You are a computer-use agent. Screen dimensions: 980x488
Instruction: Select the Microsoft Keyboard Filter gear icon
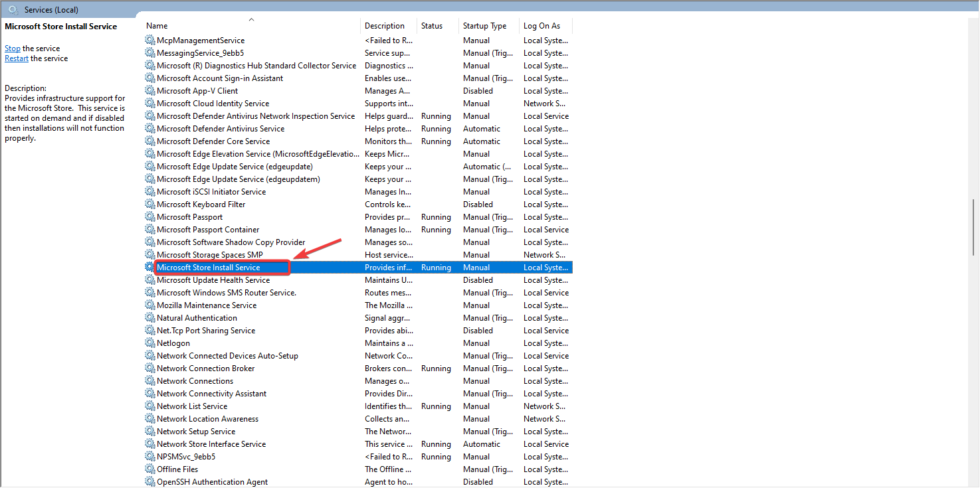coord(150,204)
